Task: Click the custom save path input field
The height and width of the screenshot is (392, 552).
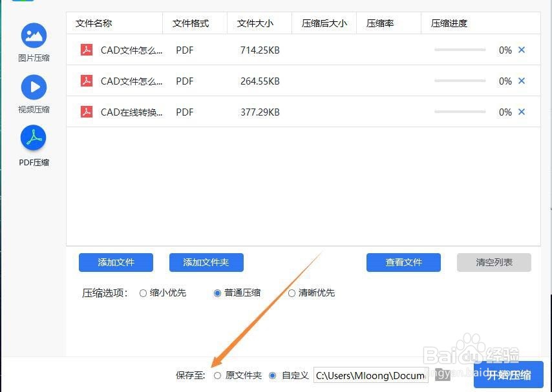Action: (x=370, y=375)
